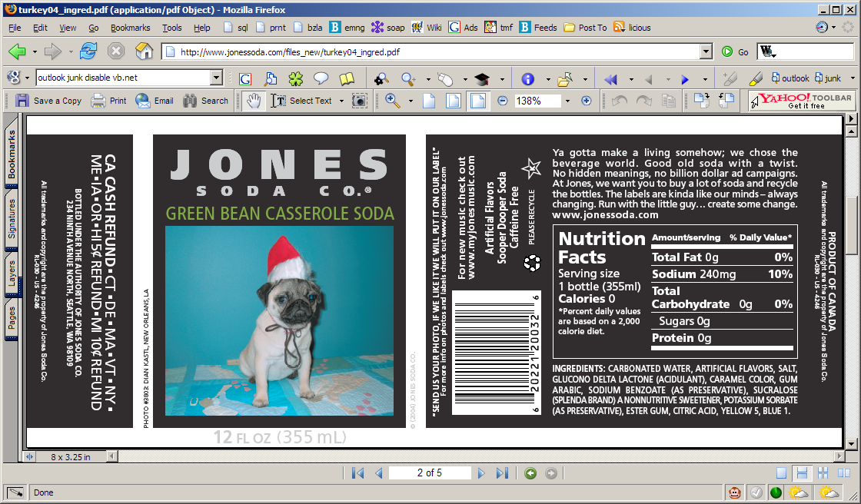Open the info icon dropdown arrow
The width and height of the screenshot is (861, 504).
pos(548,79)
